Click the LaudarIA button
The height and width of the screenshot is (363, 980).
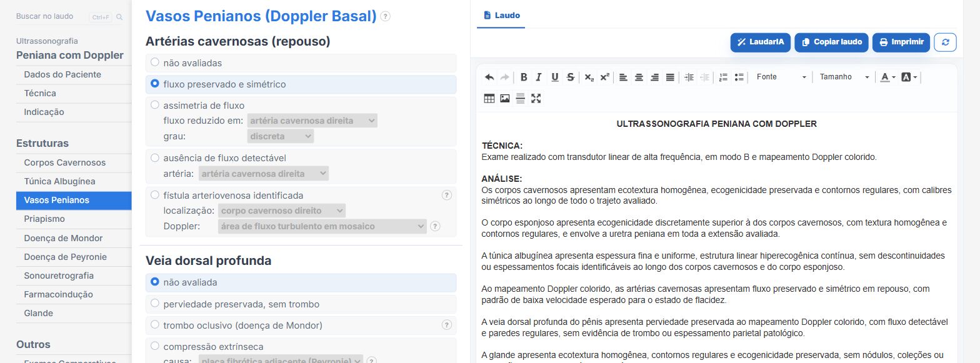click(x=761, y=42)
